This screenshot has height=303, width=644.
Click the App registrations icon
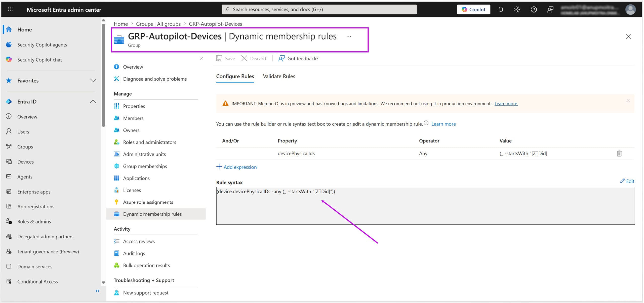(x=9, y=206)
